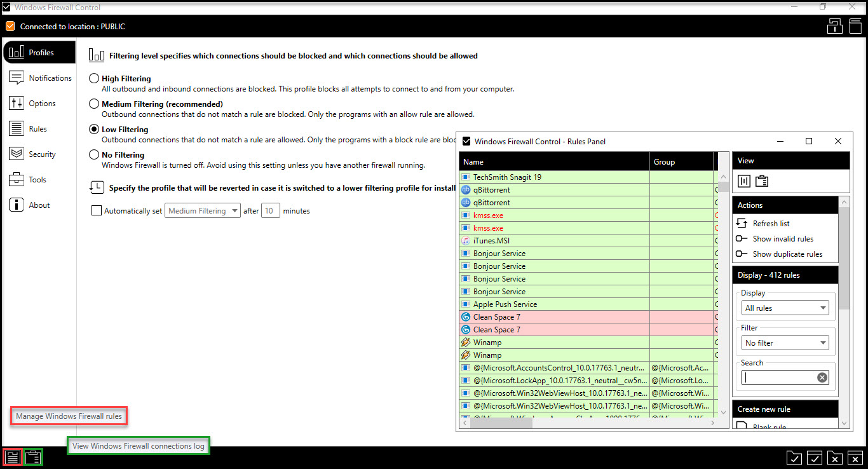This screenshot has width=868, height=469.
Task: Select the Microsoft.AccountsControl rule row
Action: click(x=587, y=368)
